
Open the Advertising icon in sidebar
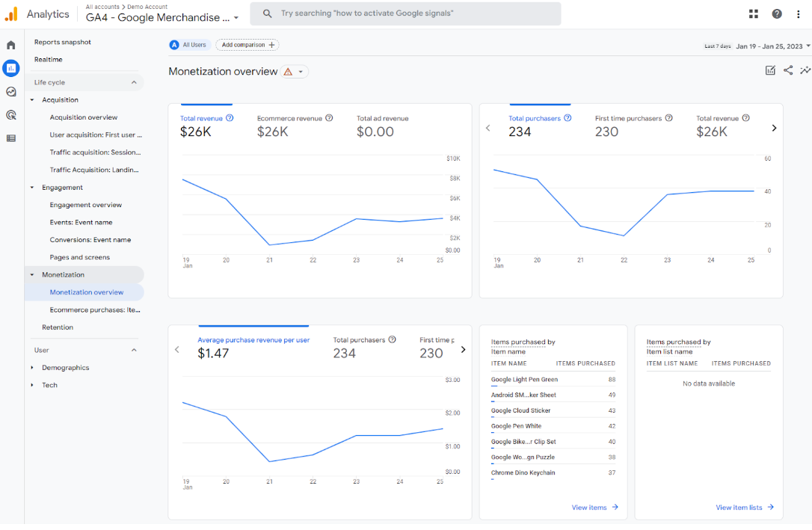[11, 115]
